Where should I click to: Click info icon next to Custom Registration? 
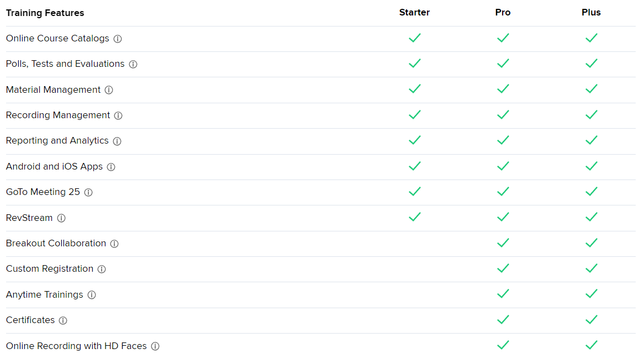click(102, 269)
